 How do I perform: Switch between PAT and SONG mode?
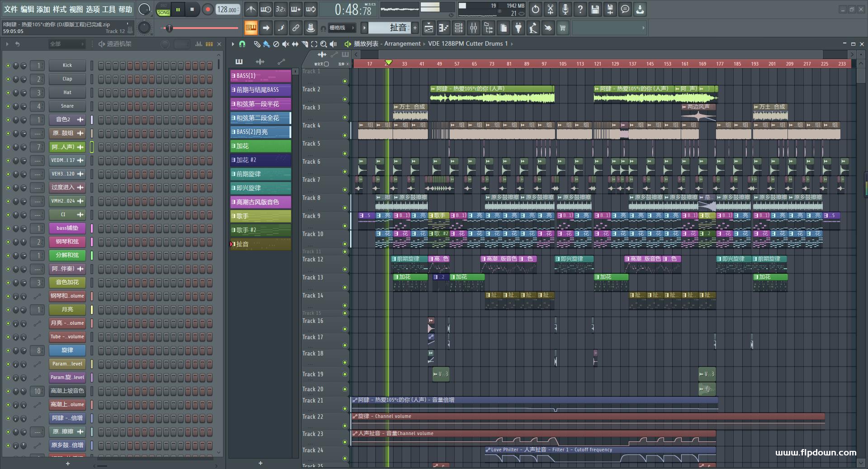[x=163, y=9]
